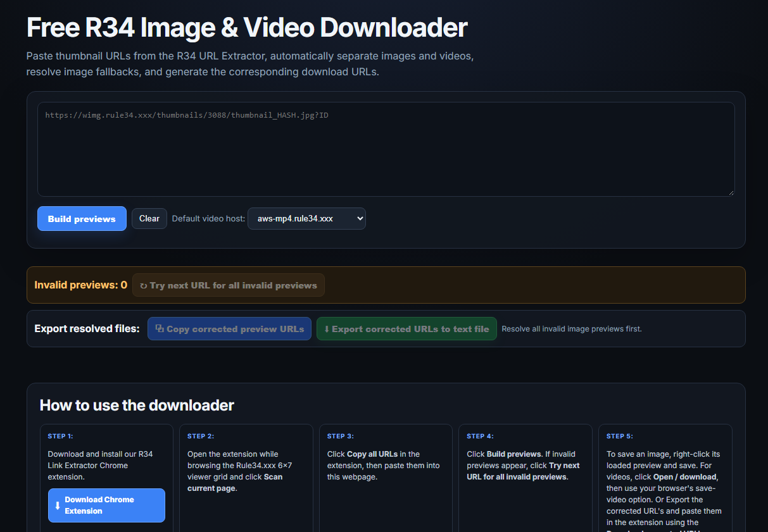Clear the pasted thumbnail URLs
The width and height of the screenshot is (768, 532).
tap(149, 218)
